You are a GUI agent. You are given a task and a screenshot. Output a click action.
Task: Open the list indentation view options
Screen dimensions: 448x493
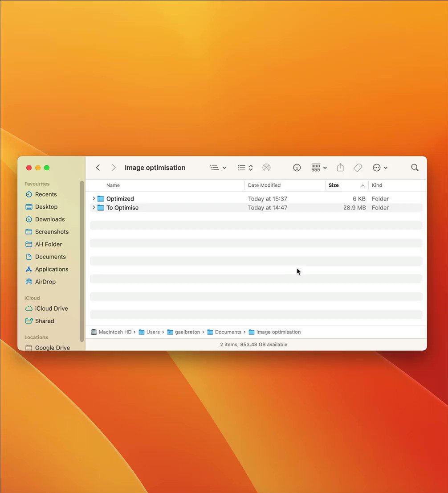[218, 168]
